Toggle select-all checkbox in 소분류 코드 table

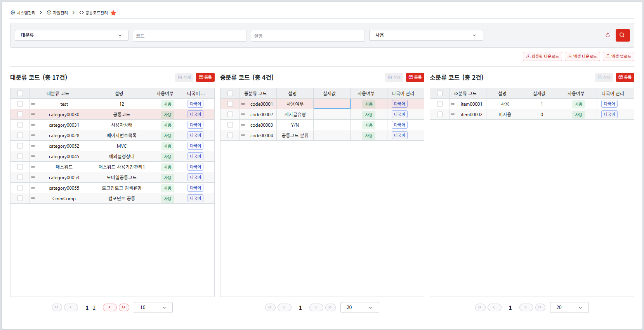click(440, 93)
